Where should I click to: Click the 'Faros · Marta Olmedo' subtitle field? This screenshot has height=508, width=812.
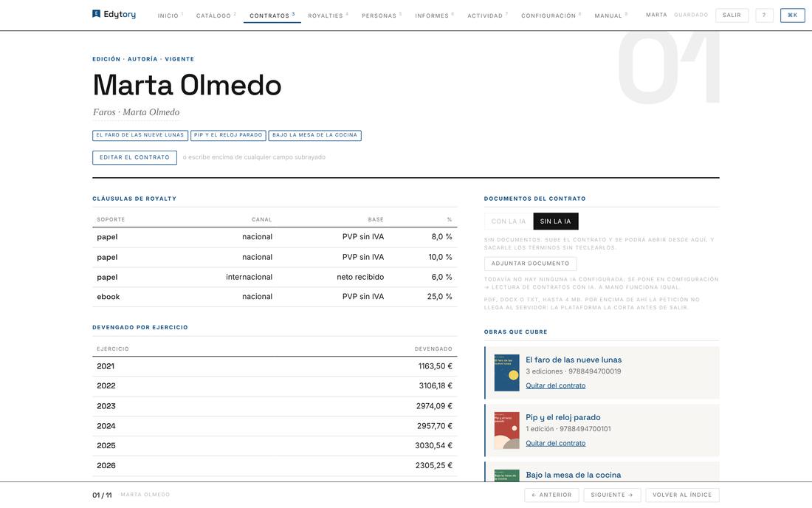[137, 111]
